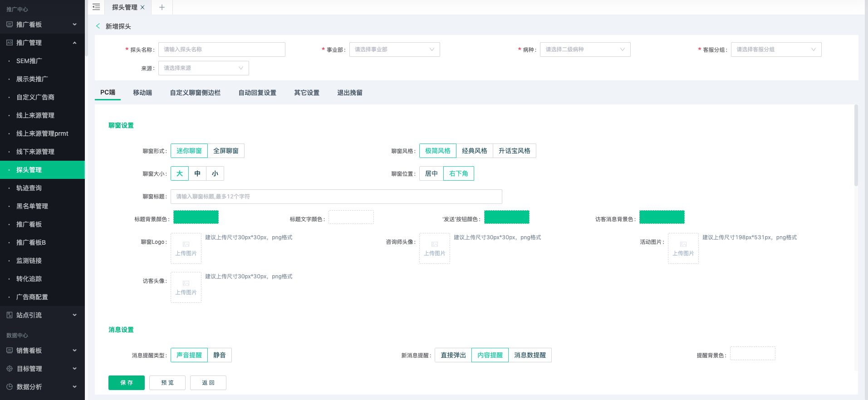Open the 来源 dropdown
Screen dimensions: 868x400
click(x=204, y=68)
